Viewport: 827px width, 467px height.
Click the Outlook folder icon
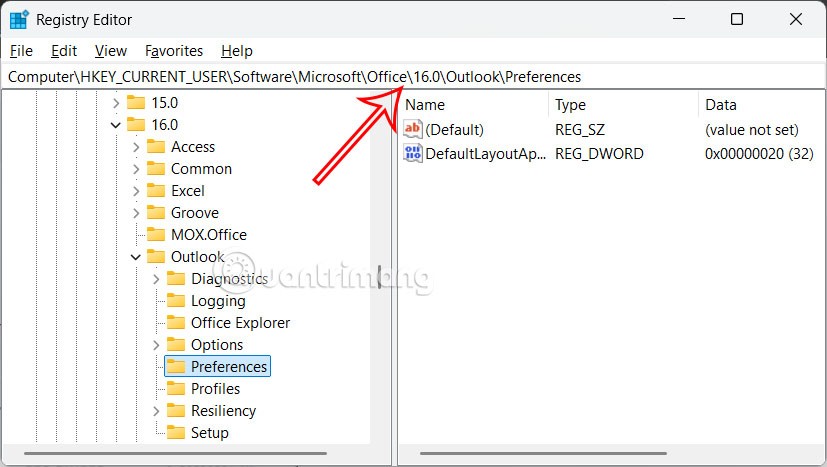point(156,256)
